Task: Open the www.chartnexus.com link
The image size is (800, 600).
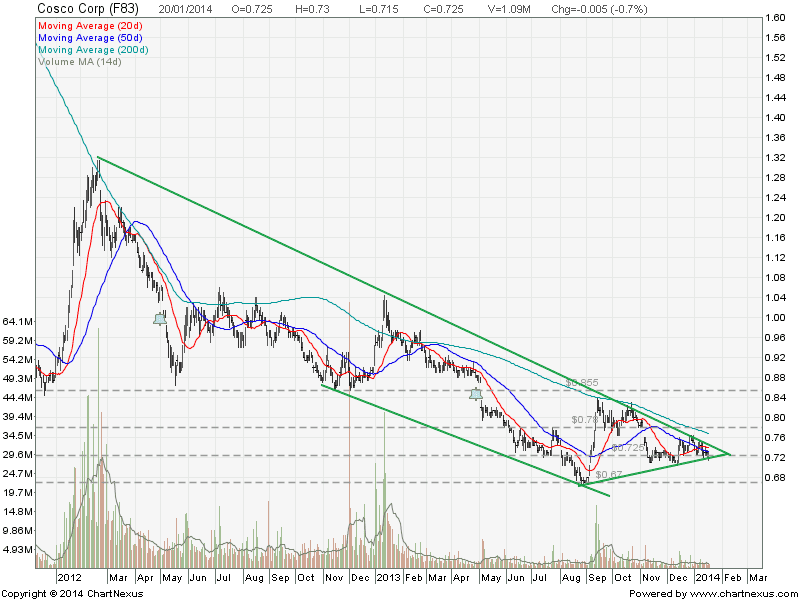Action: pos(742,594)
